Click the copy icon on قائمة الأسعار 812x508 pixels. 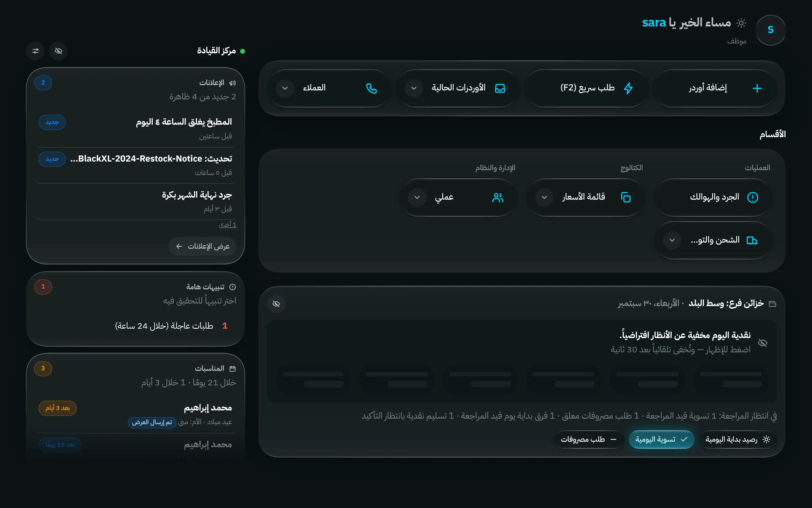click(626, 198)
